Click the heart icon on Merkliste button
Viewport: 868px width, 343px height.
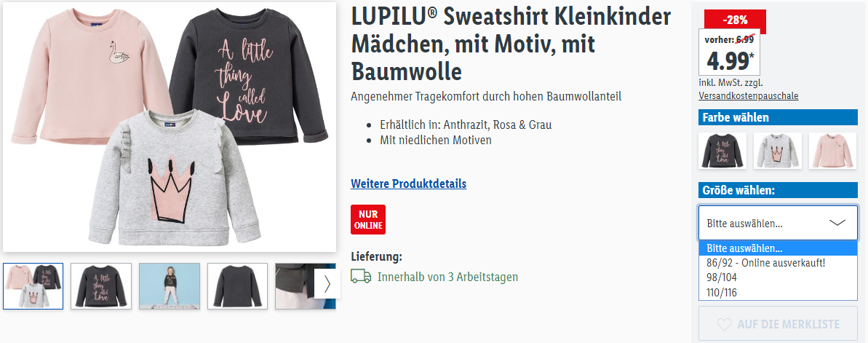[x=723, y=324]
